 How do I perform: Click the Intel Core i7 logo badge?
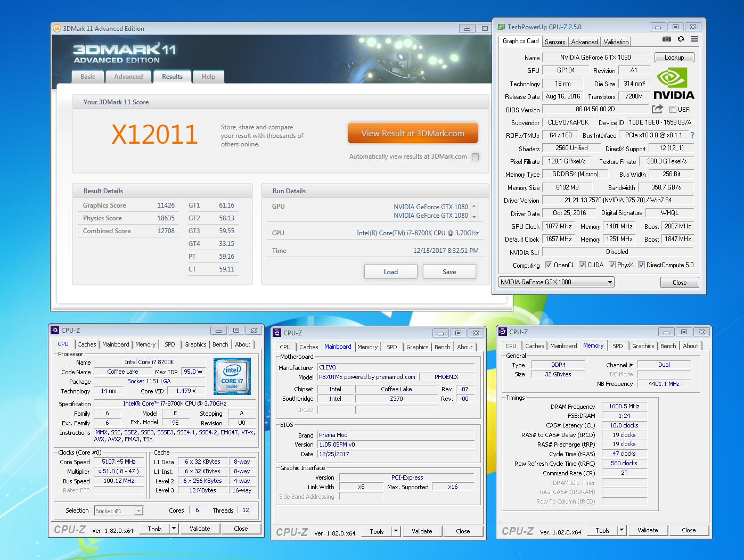coord(232,376)
